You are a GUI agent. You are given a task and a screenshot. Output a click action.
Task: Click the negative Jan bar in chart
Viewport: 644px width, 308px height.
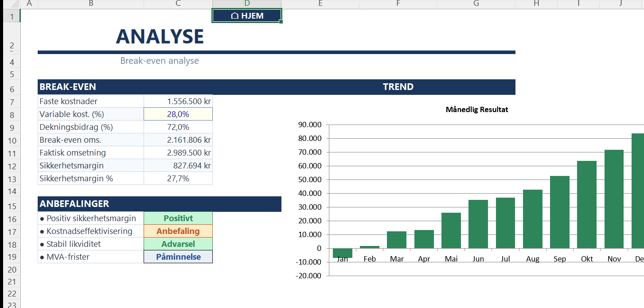pos(342,253)
